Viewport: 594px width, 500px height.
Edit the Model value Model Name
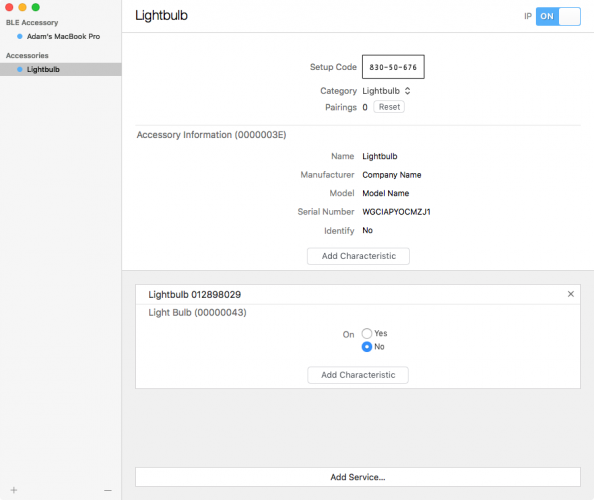pos(386,193)
